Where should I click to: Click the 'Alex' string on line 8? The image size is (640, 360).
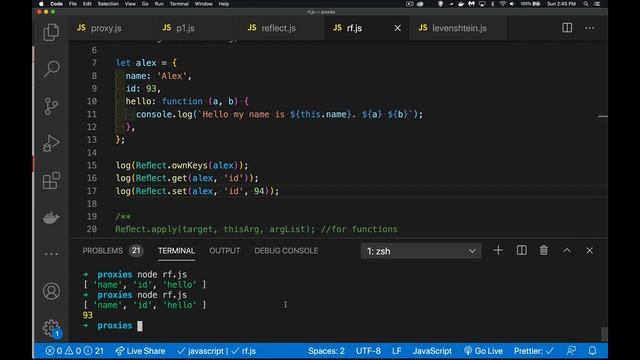171,76
